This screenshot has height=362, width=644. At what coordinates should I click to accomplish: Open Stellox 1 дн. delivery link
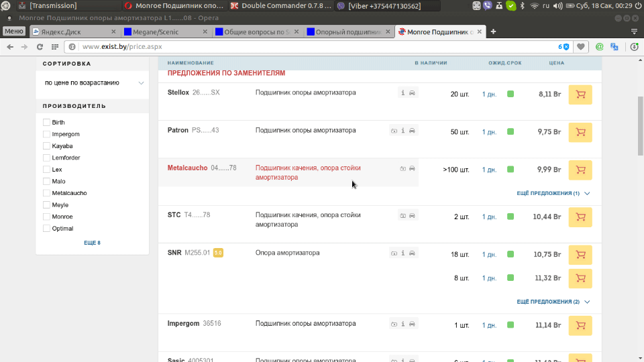tap(489, 95)
